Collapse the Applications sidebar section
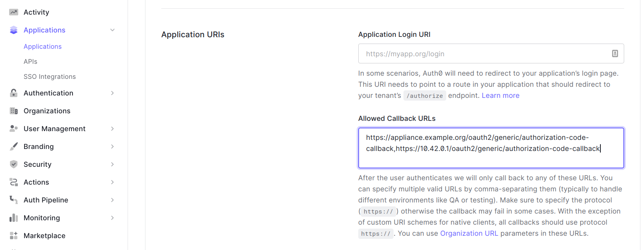Image resolution: width=644 pixels, height=250 pixels. click(113, 30)
